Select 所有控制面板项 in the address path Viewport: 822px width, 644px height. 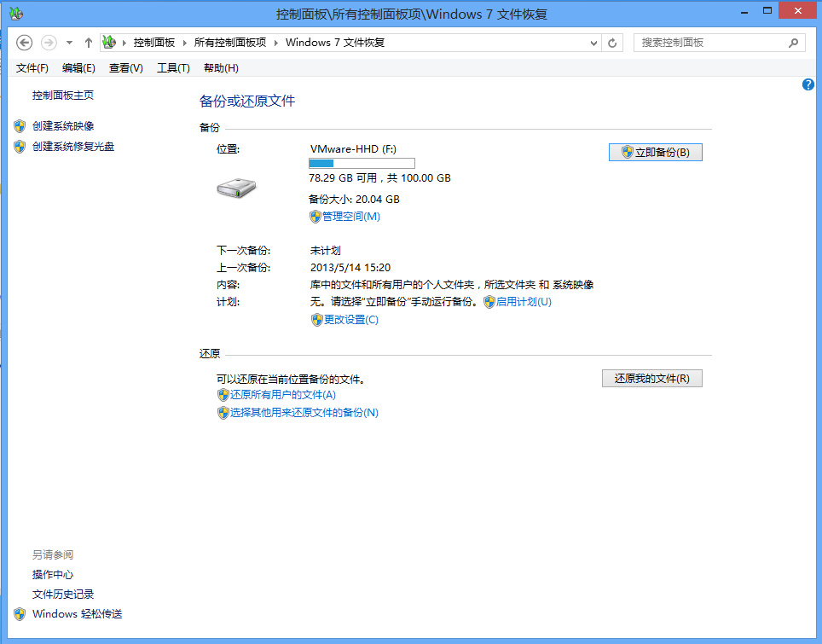(230, 43)
